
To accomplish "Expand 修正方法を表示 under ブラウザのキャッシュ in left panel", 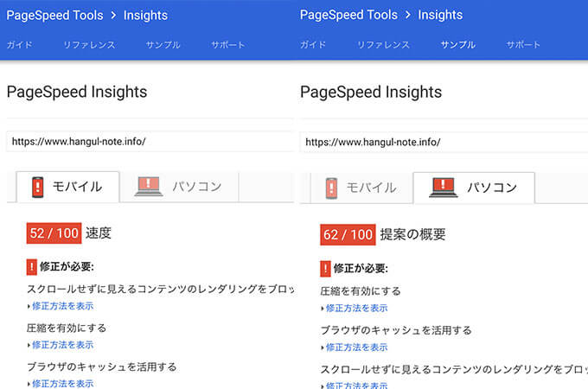I will pos(61,383).
